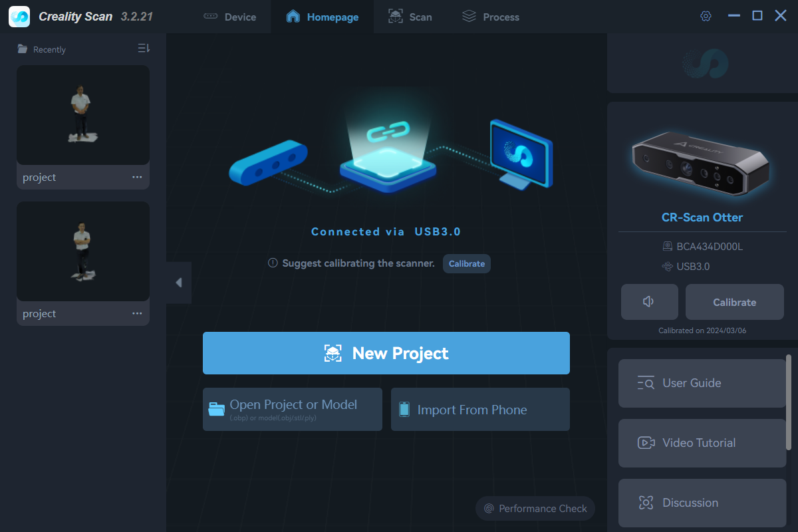Switch to the Device tab
Screen dimensions: 798x532
tap(229, 17)
